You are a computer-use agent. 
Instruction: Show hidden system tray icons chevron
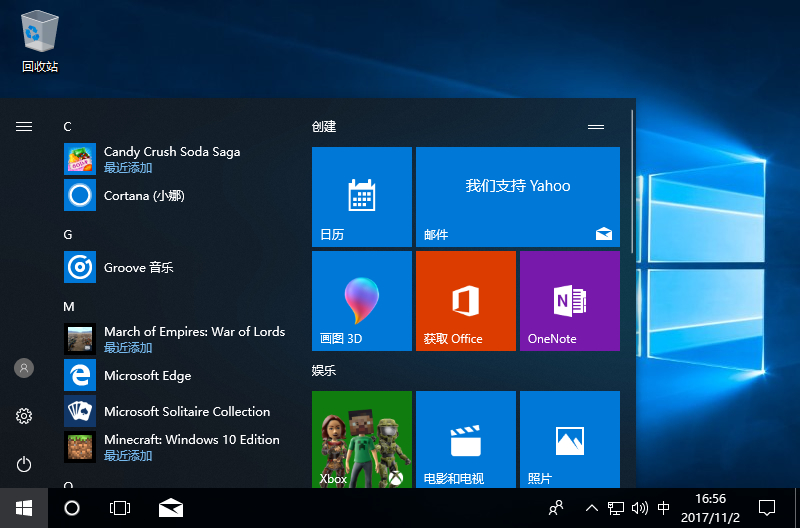pos(591,508)
